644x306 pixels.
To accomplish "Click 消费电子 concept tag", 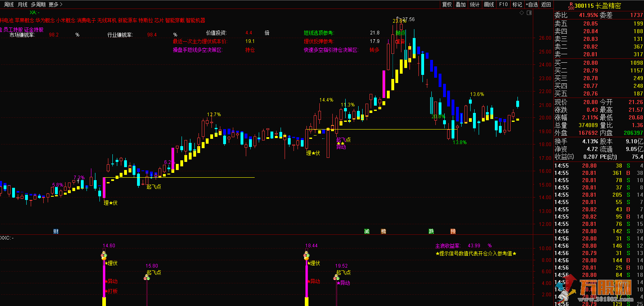I will pos(87,20).
